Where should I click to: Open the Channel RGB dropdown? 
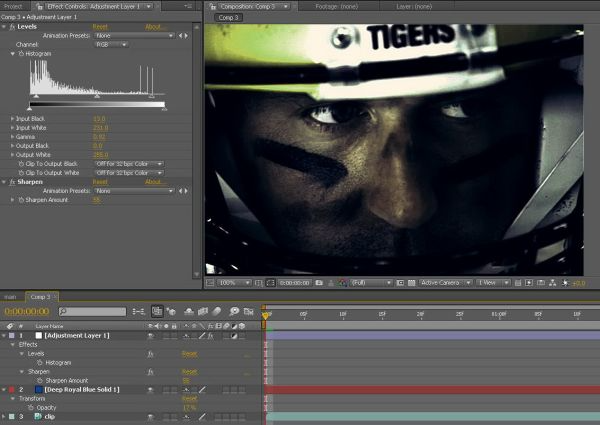(x=111, y=45)
